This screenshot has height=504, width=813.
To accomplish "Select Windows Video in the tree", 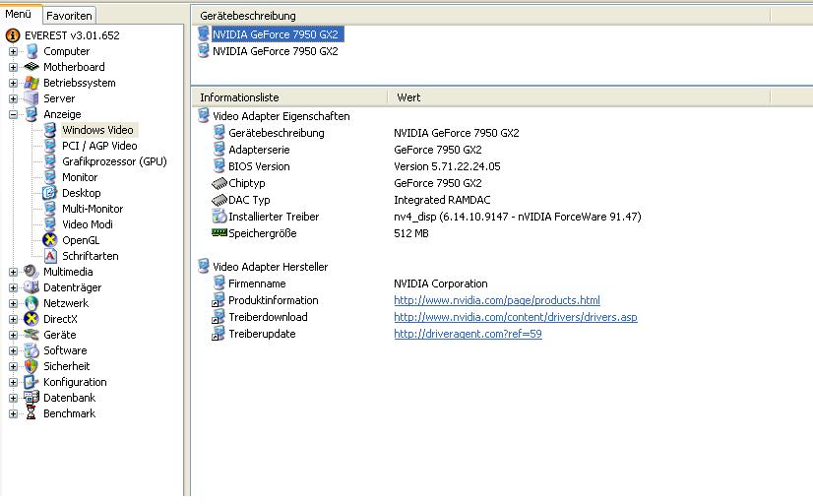I will coord(98,130).
